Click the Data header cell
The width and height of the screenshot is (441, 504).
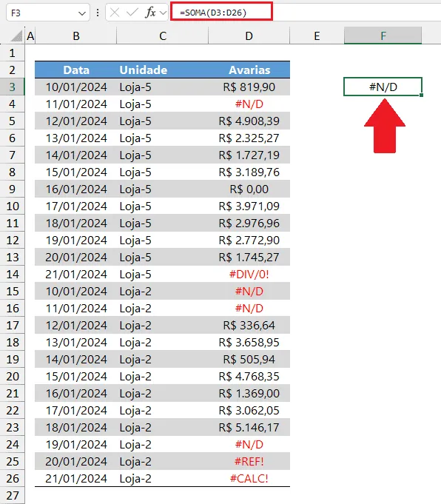[76, 70]
